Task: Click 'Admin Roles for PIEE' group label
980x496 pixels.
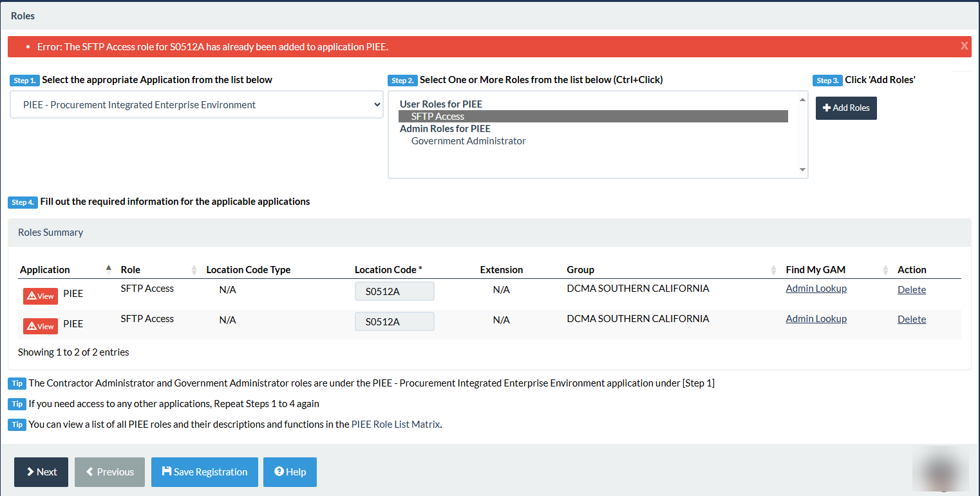Action: coord(445,129)
